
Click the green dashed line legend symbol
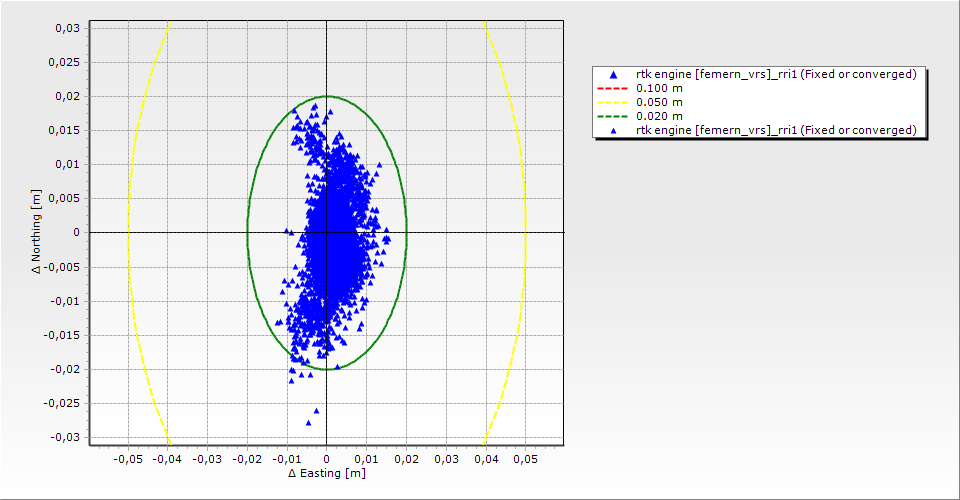pyautogui.click(x=613, y=117)
